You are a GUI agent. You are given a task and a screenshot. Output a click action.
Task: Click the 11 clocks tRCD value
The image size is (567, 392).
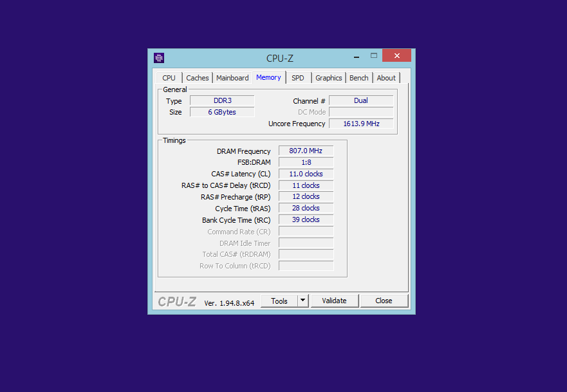[x=306, y=185]
